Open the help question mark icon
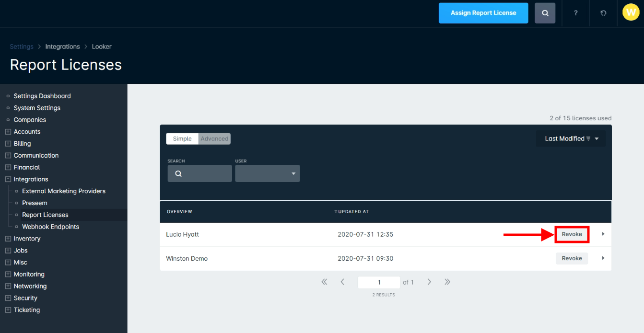Screen dimensions: 644x333 tap(575, 13)
